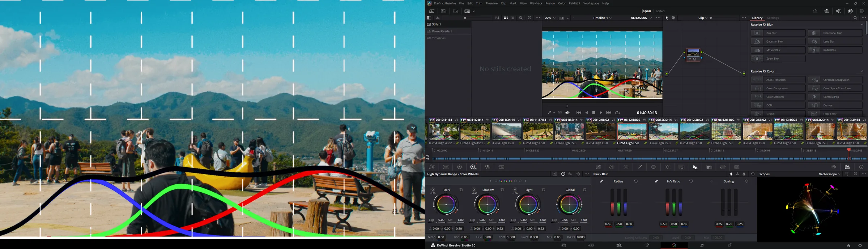Viewport: 868px width, 249px height.
Task: Select the Qualifier eyedropper tool
Action: pyautogui.click(x=640, y=167)
